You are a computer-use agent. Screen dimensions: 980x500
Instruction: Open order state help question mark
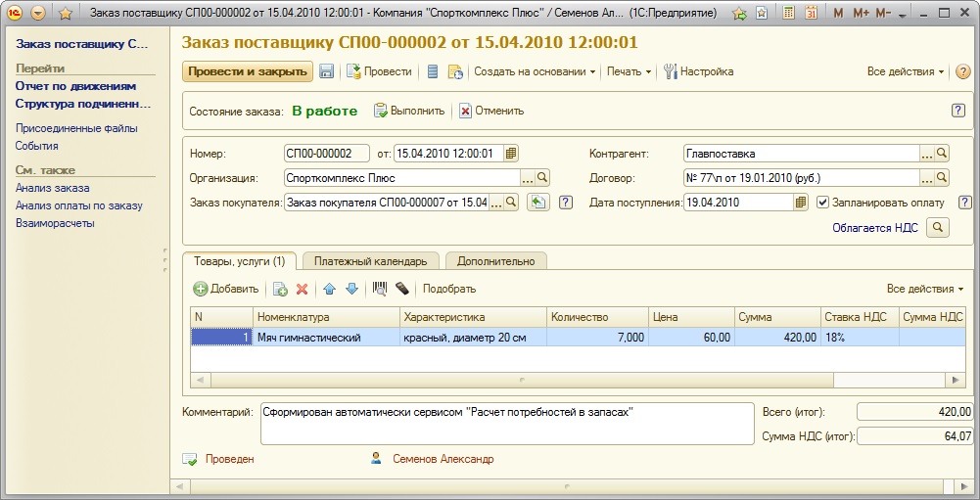pos(958,111)
